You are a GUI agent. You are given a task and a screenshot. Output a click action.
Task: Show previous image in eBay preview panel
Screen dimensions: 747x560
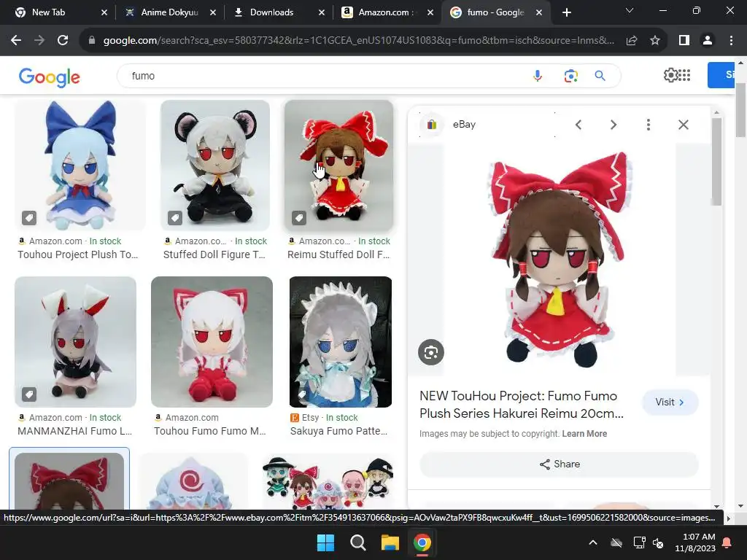pyautogui.click(x=578, y=125)
